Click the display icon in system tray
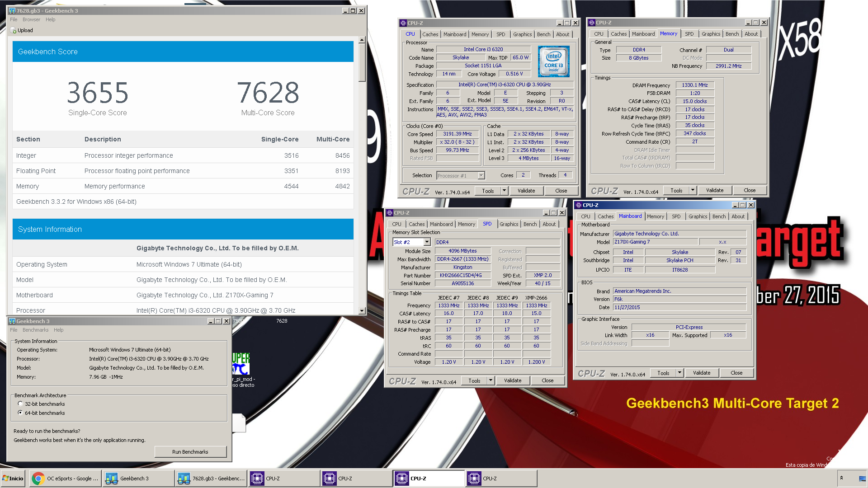868x488 pixels. pyautogui.click(x=863, y=479)
